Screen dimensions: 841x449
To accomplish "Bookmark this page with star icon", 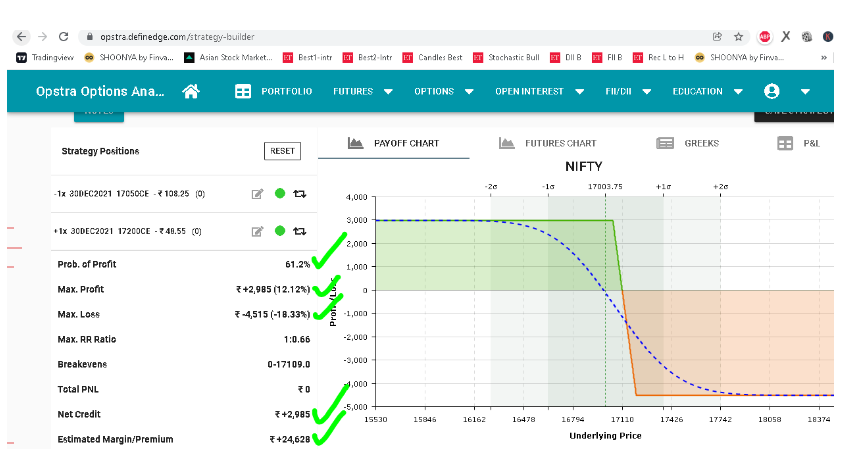I will pyautogui.click(x=738, y=36).
